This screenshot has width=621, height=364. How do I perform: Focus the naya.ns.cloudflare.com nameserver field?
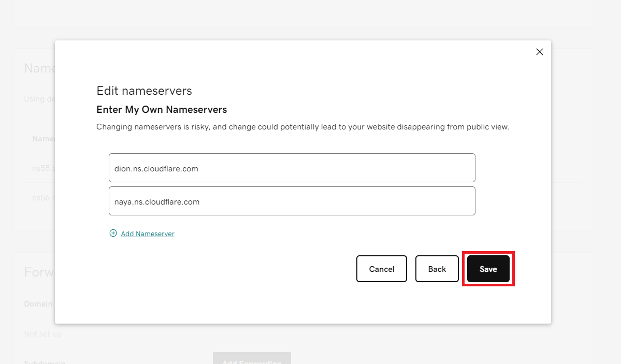click(292, 201)
